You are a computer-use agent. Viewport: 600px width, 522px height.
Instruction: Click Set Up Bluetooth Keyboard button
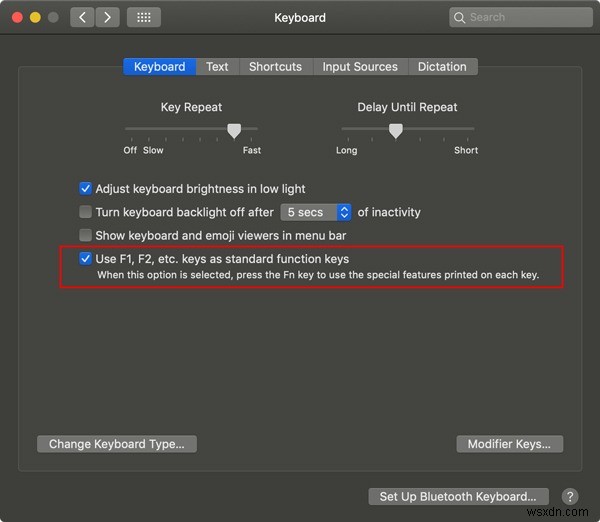[458, 496]
